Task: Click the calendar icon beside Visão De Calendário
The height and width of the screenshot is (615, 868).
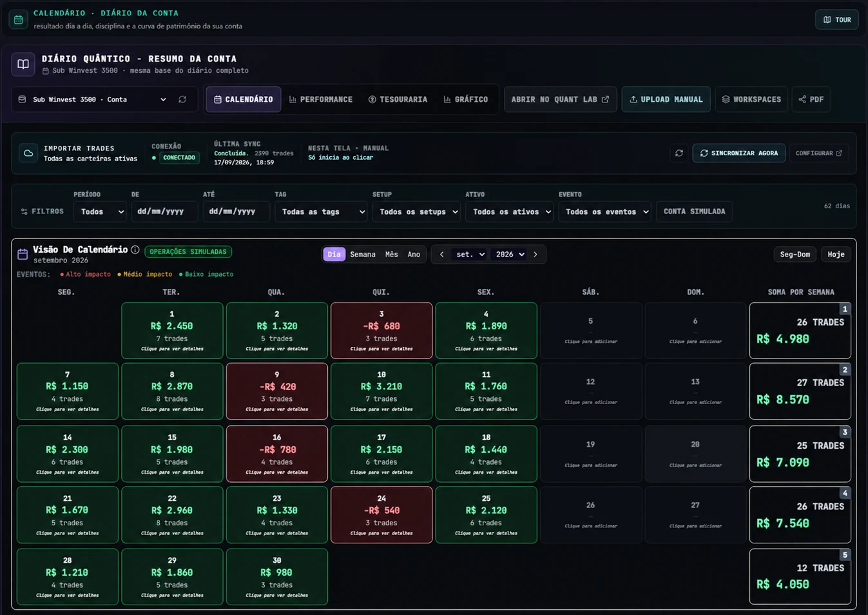Action: (x=23, y=254)
